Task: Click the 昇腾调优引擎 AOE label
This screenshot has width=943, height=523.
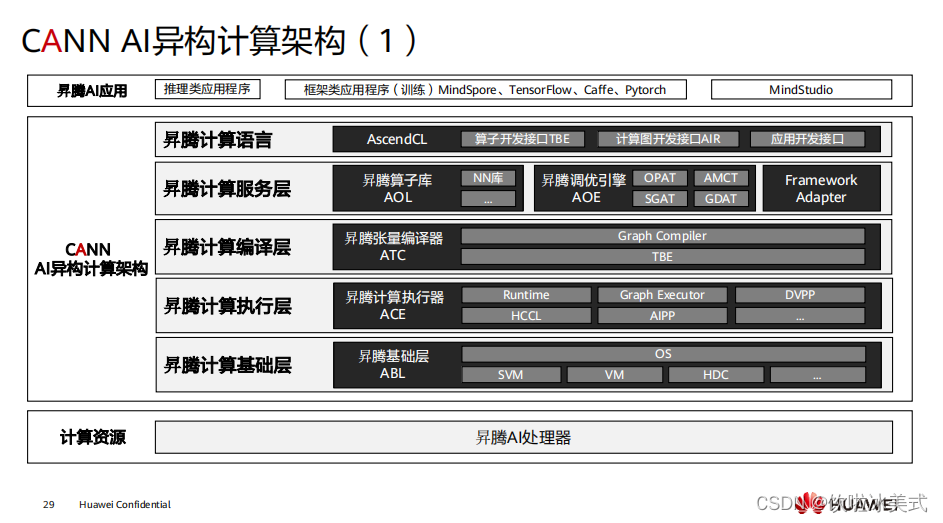Action: click(584, 189)
